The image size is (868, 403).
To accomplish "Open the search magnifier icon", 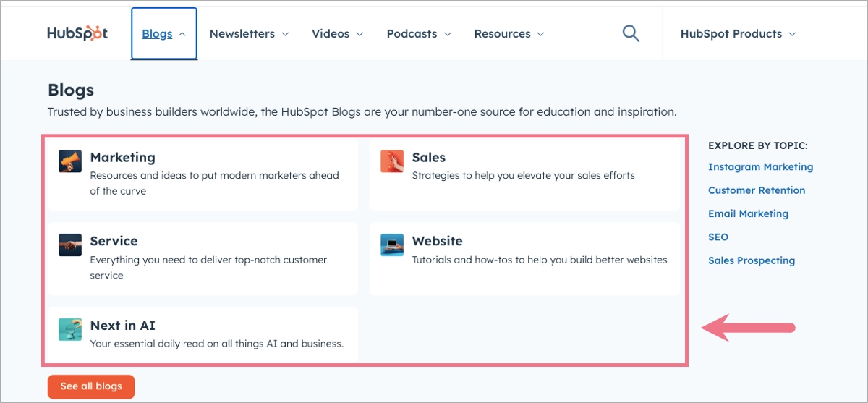I will [x=631, y=33].
